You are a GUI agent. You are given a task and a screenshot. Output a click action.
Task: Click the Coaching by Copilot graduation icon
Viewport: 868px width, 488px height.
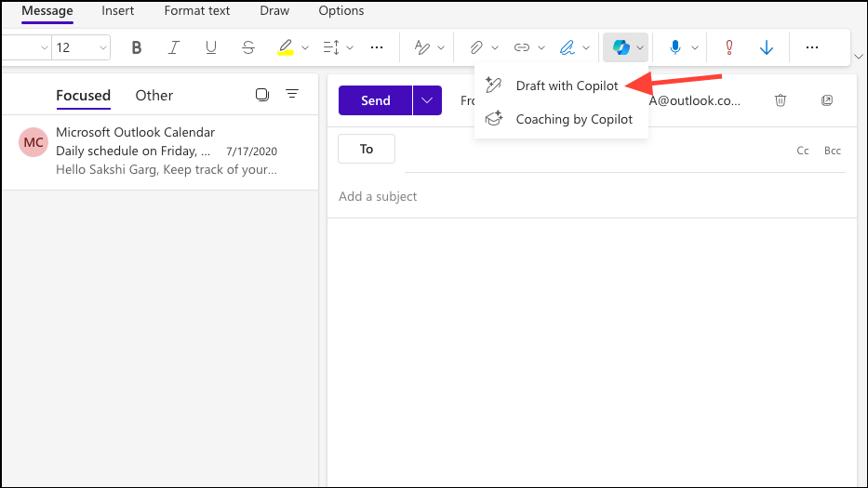(x=493, y=118)
